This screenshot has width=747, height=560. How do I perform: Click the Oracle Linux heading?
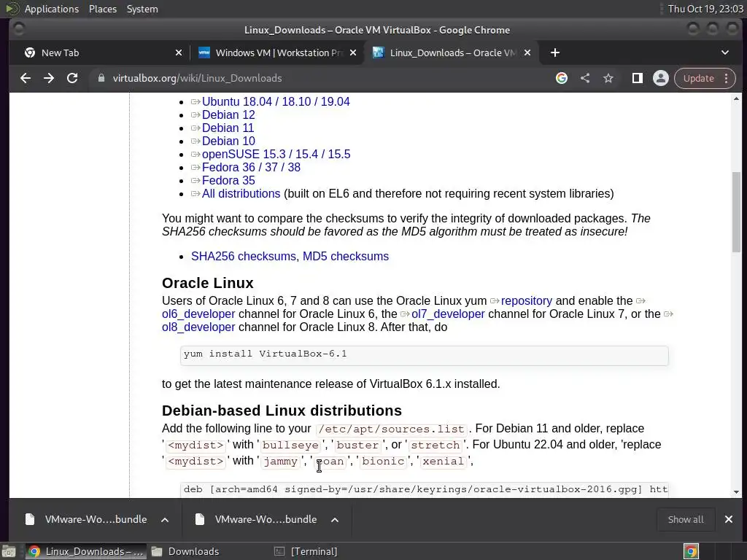(x=208, y=283)
